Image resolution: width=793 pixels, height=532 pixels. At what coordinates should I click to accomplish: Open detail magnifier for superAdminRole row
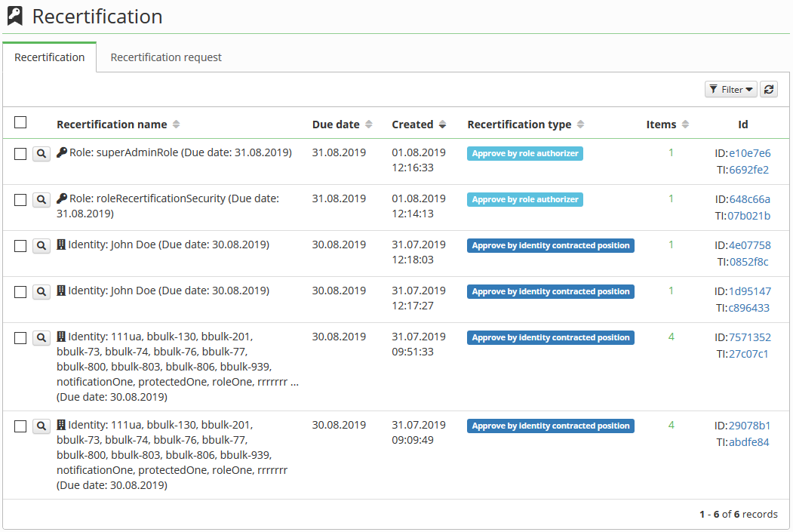(41, 154)
